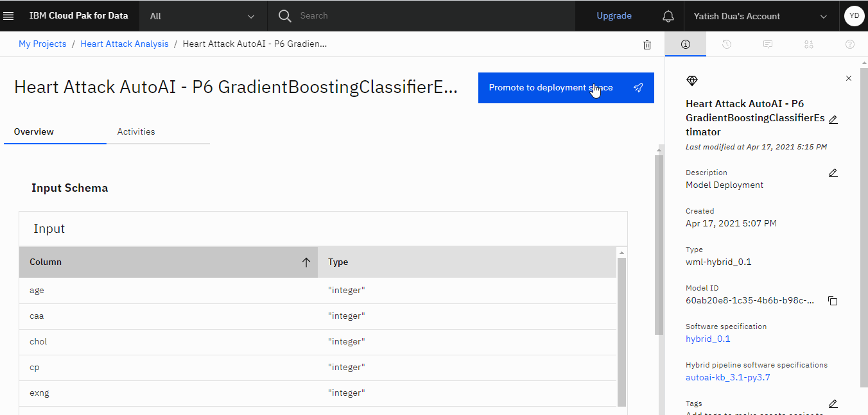The image size is (868, 415).
Task: Select the information panel icon
Action: [686, 44]
